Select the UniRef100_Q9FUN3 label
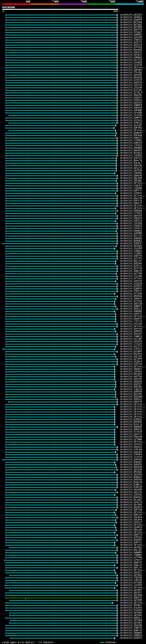 coord(131,70)
